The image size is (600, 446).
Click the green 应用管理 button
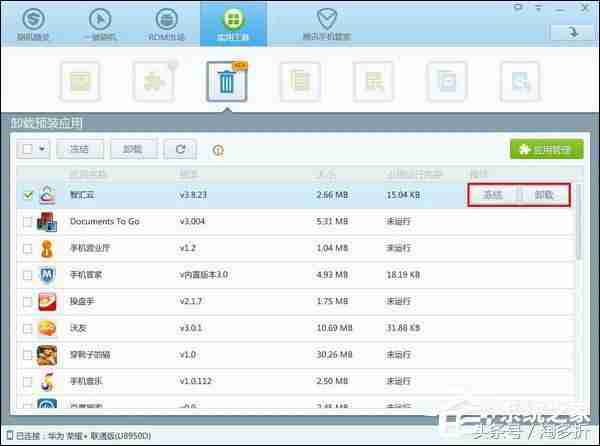point(547,149)
